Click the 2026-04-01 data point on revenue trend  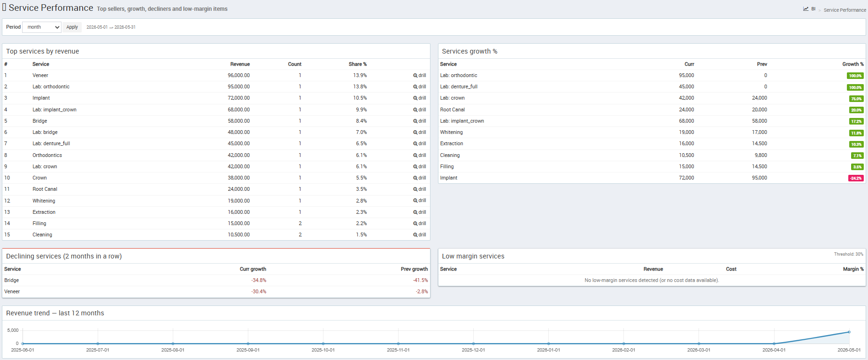774,344
